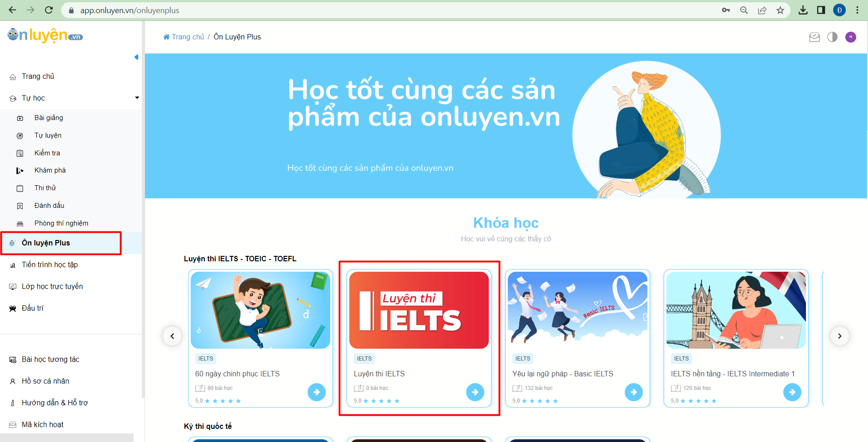Click title IELTS nền tảng - IELTS Intermediate 1
Image resolution: width=868 pixels, height=442 pixels.
coord(733,374)
